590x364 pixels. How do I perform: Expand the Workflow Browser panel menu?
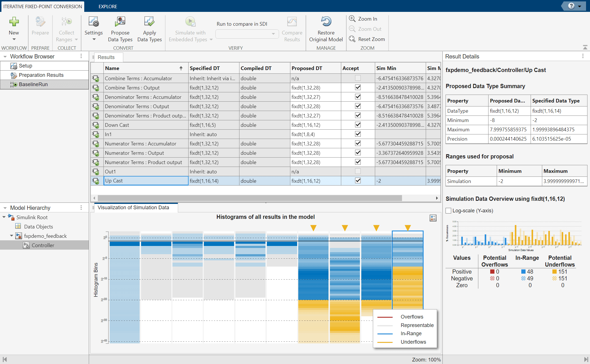81,56
